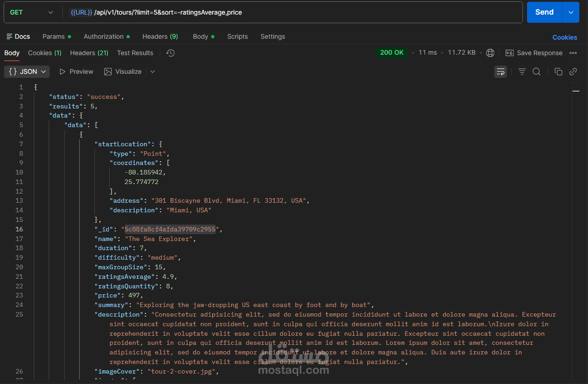This screenshot has height=384, width=588.
Task: Click the "success" status value
Action: point(104,97)
